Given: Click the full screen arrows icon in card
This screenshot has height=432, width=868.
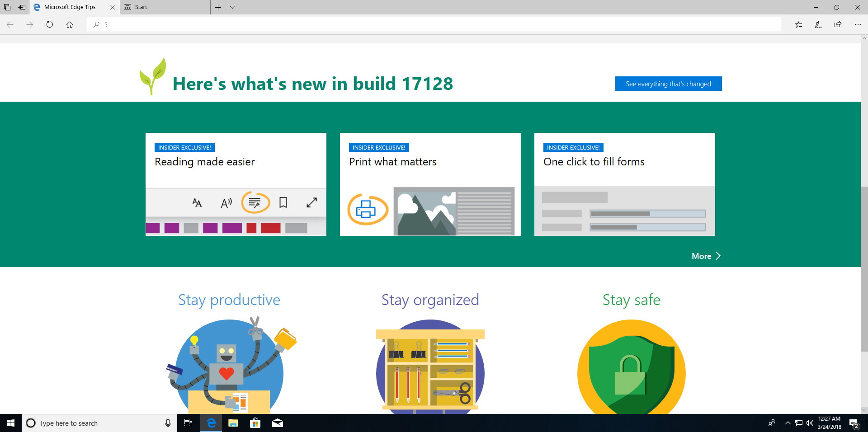Looking at the screenshot, I should point(311,202).
